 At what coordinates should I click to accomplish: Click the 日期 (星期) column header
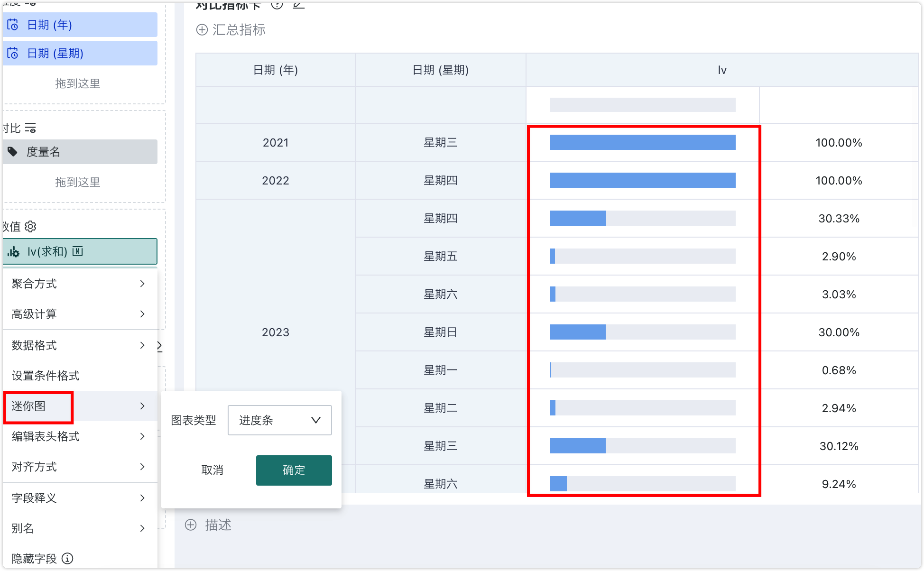coord(441,70)
